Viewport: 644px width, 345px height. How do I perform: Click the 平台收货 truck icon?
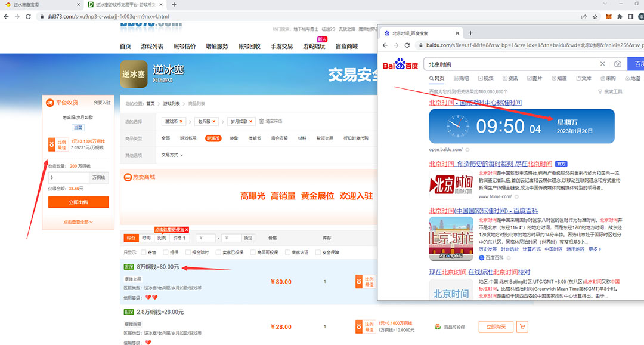[49, 102]
